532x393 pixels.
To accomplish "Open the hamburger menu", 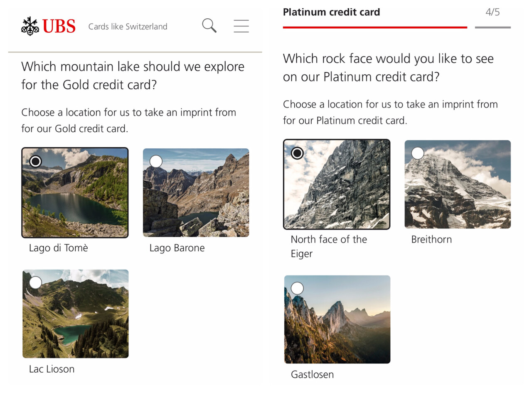I will point(241,26).
